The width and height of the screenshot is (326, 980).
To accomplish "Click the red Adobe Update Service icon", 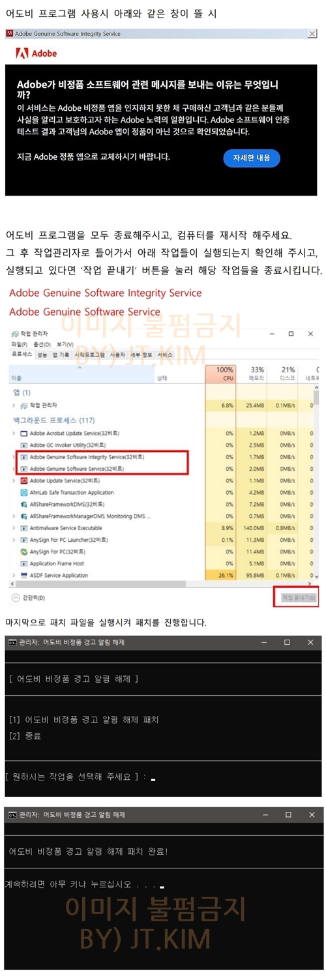I will 24,481.
